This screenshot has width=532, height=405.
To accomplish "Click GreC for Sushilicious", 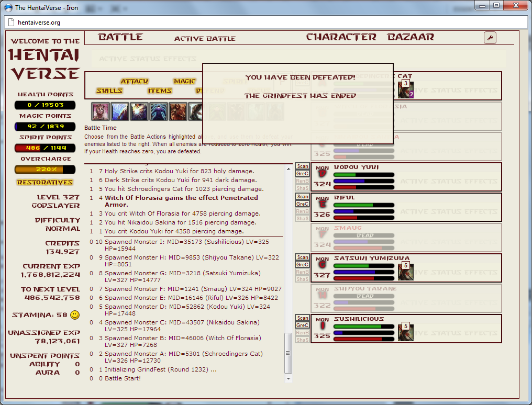I will coord(302,325).
